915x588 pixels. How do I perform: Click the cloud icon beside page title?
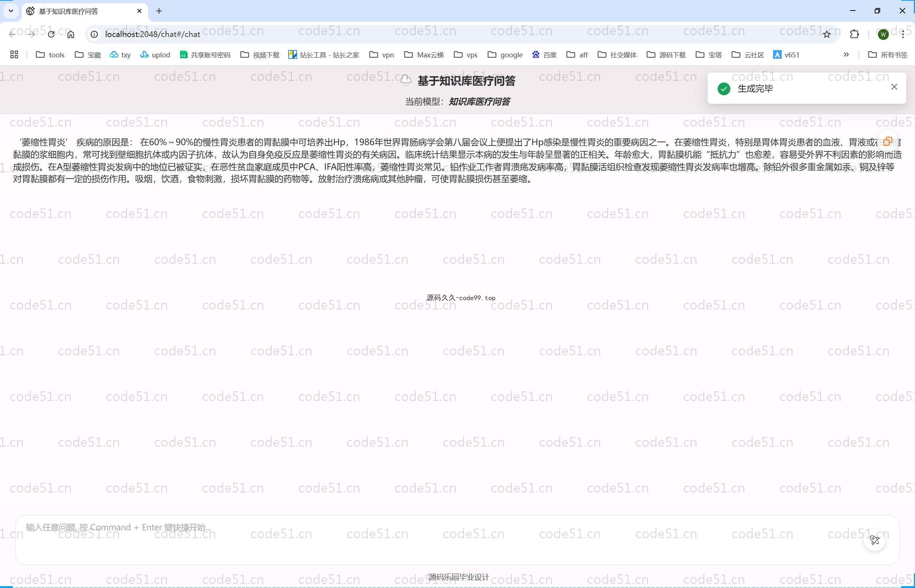pos(406,80)
